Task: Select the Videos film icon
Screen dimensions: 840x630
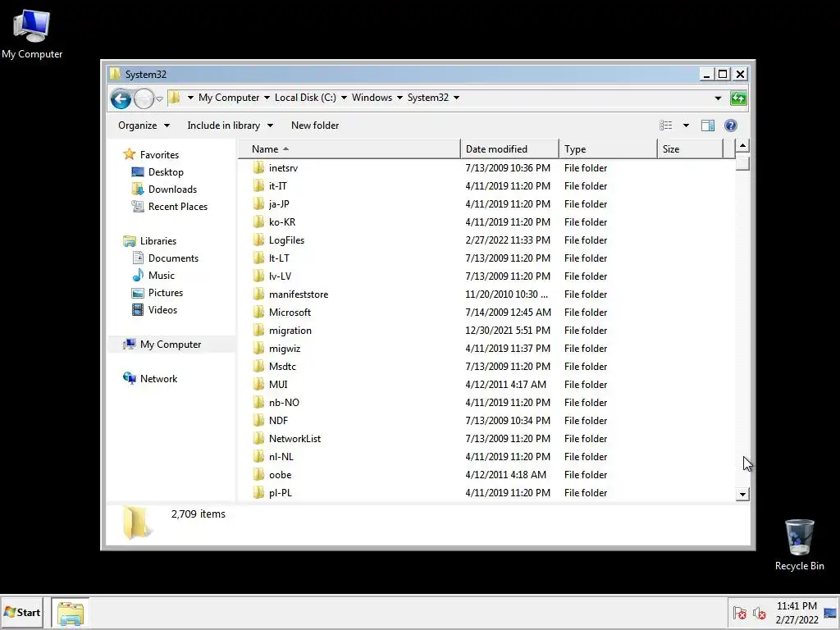Action: pos(138,309)
